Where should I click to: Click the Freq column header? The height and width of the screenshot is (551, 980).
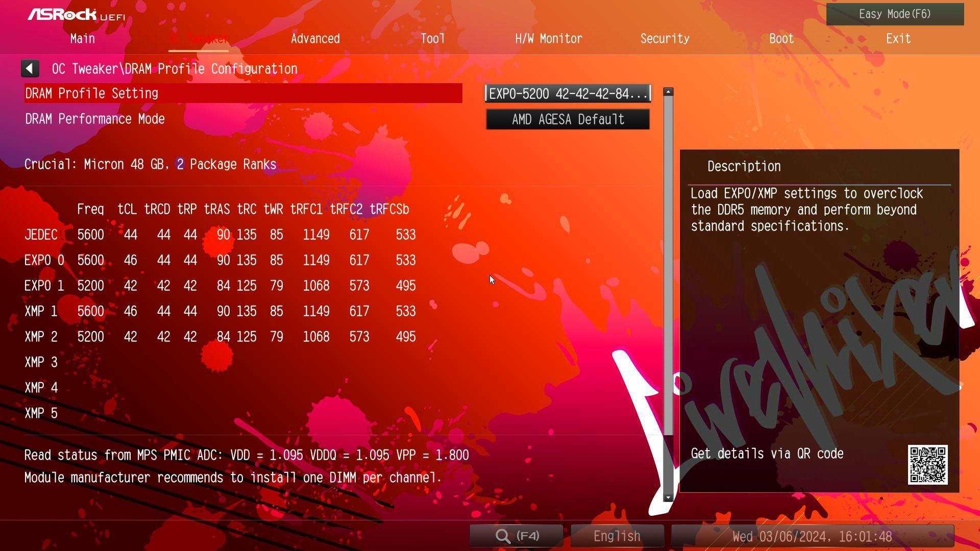tap(90, 209)
